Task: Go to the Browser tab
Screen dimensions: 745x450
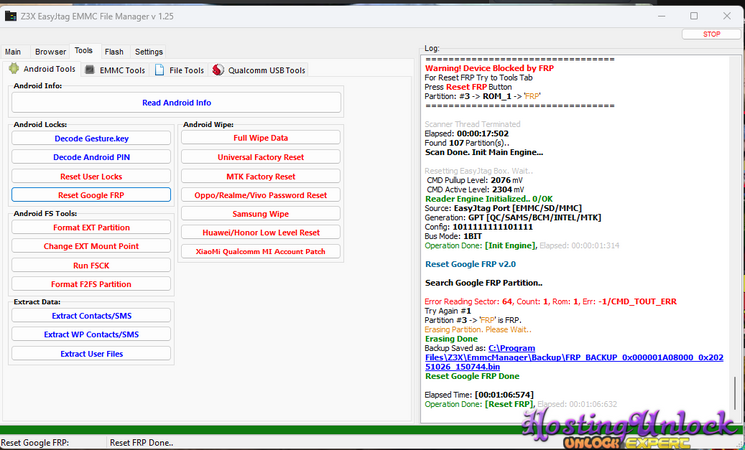Action: [50, 52]
